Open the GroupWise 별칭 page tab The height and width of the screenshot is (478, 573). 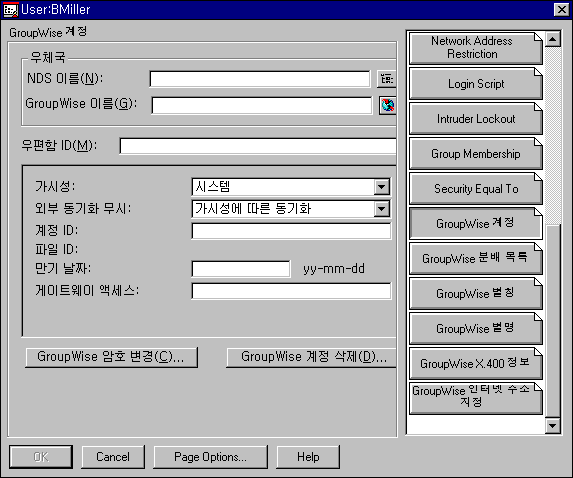(475, 293)
